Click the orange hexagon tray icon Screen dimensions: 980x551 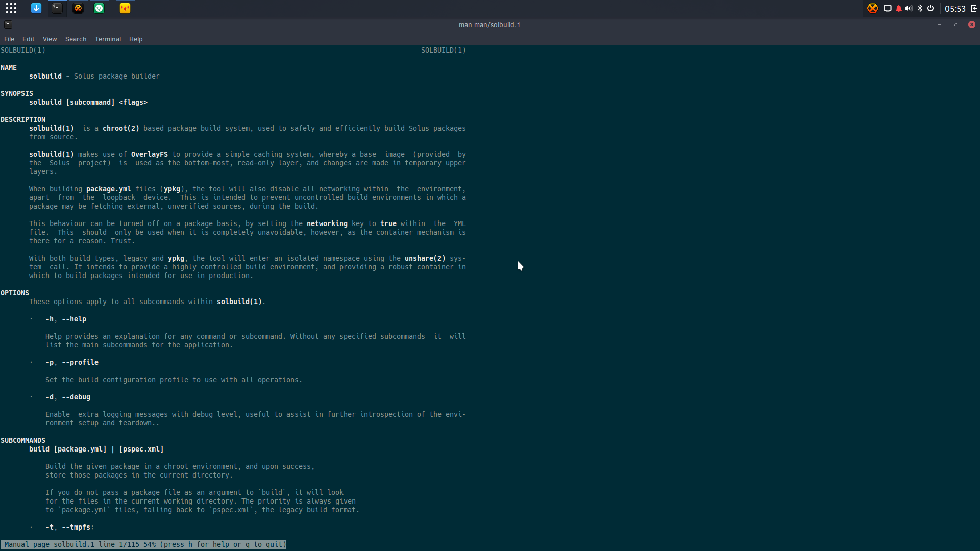pos(873,8)
